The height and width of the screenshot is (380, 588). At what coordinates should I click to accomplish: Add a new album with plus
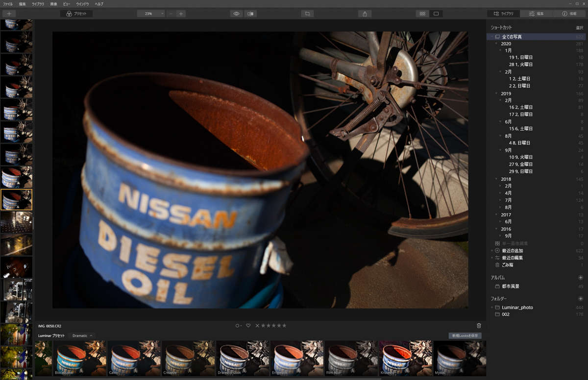tap(581, 278)
